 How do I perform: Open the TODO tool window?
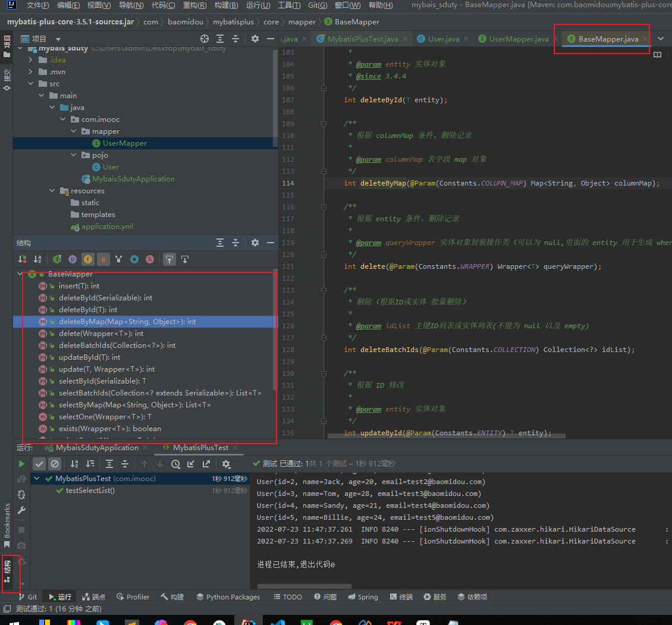point(288,596)
